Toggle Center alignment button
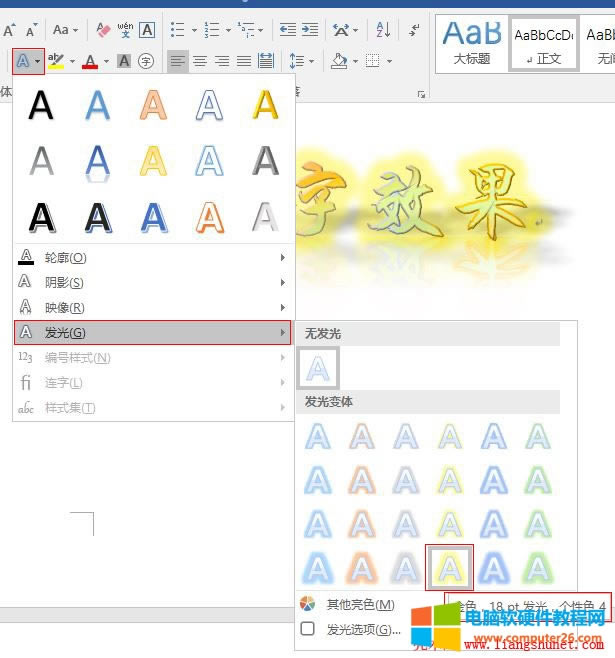 (200, 61)
